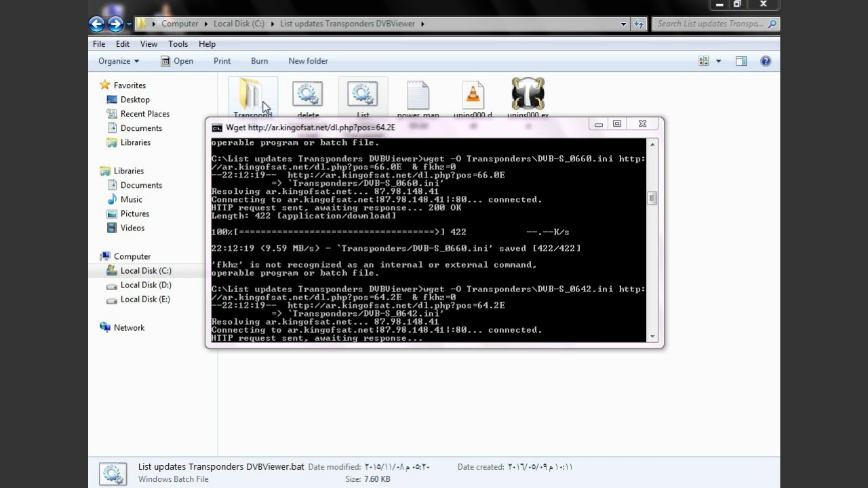The width and height of the screenshot is (868, 488).
Task: Select Libraries under Favorites
Action: (x=136, y=142)
